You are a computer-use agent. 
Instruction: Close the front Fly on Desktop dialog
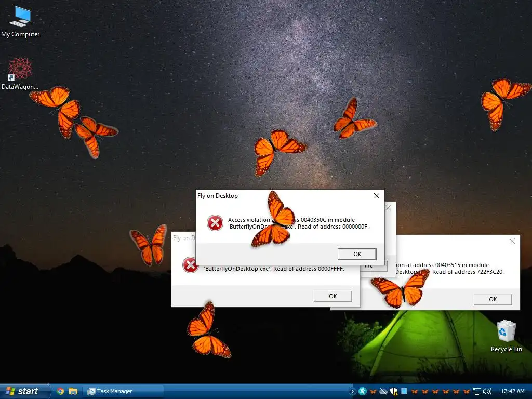pos(377,196)
